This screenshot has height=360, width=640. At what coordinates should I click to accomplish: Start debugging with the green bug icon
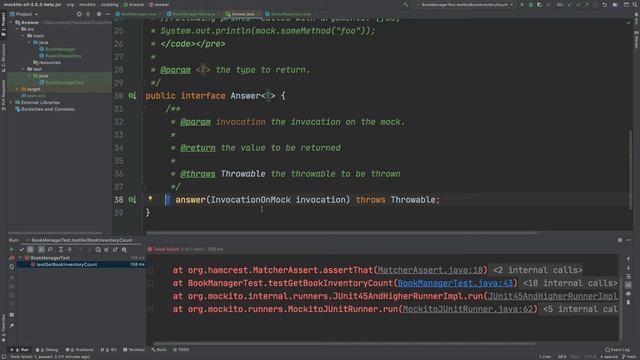(x=531, y=4)
